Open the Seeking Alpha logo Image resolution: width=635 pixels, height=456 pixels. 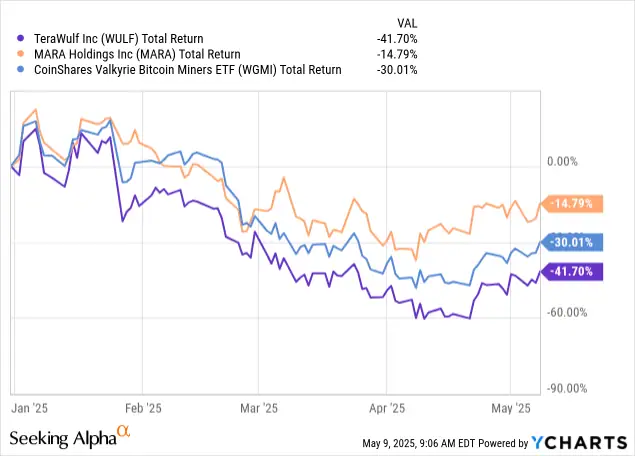62,437
